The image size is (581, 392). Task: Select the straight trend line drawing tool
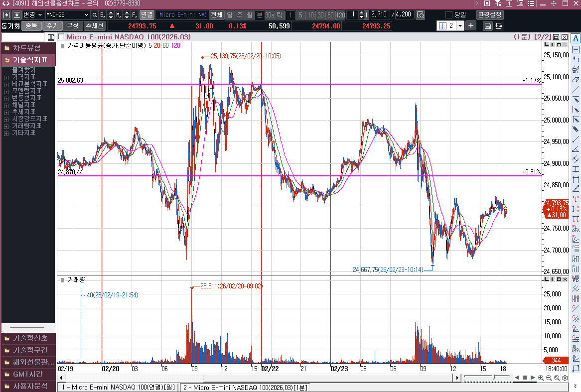(576, 90)
